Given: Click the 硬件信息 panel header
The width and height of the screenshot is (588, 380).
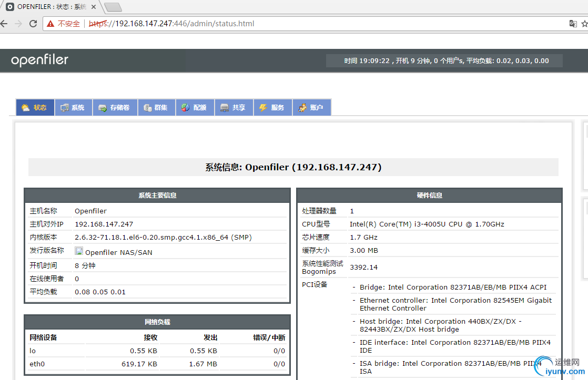Looking at the screenshot, I should 429,195.
